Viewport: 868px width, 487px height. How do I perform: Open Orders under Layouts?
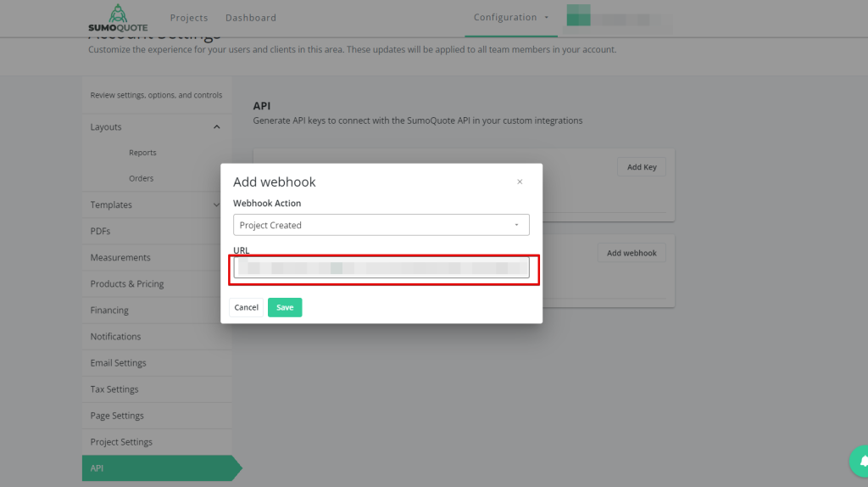[x=141, y=178]
